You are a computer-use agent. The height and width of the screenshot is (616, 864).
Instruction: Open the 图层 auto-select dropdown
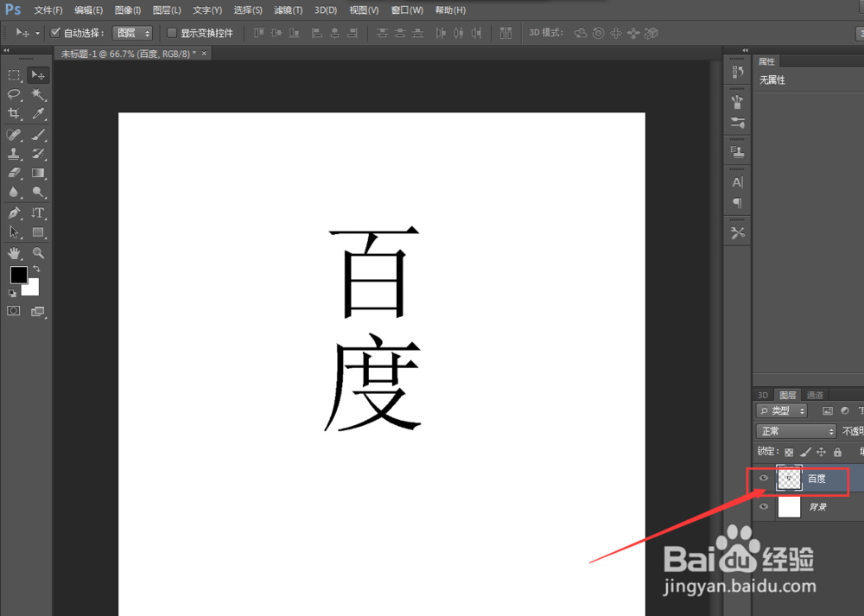point(132,33)
